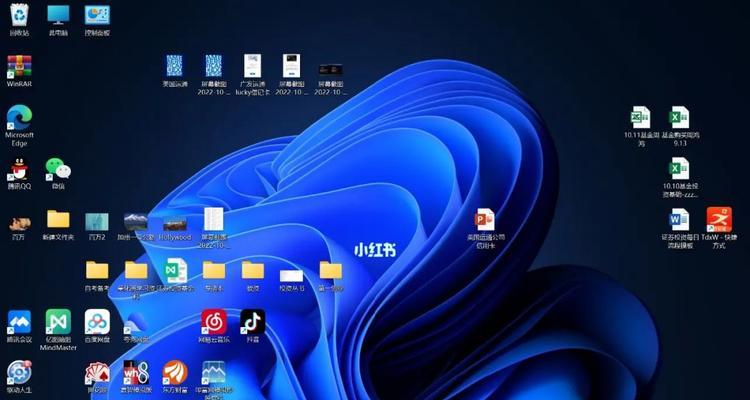Viewport: 750px width, 400px height.
Task: Open the WeChat (微信) shortcut
Action: (x=58, y=170)
